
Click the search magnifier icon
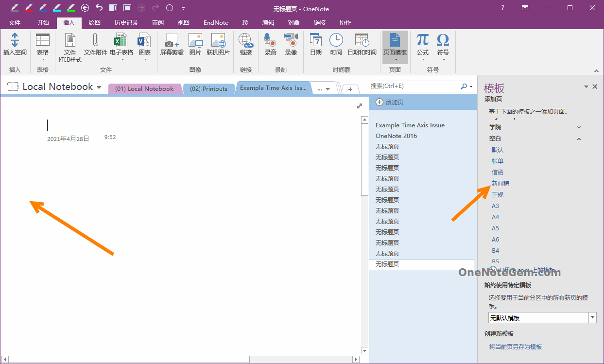464,86
